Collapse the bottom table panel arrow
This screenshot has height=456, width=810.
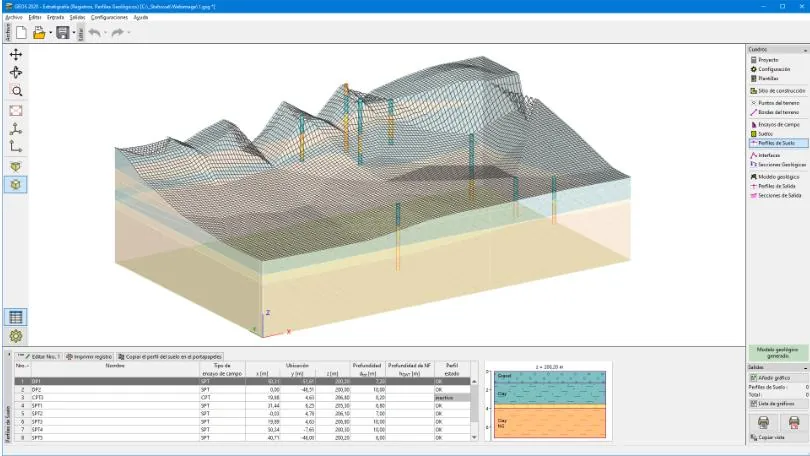coord(8,355)
